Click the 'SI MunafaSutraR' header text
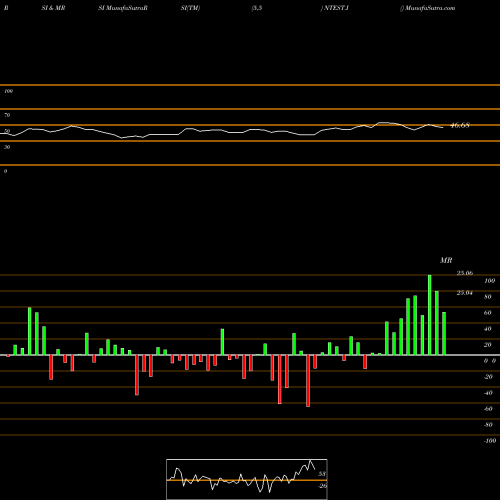The width and height of the screenshot is (500, 500). [123, 8]
